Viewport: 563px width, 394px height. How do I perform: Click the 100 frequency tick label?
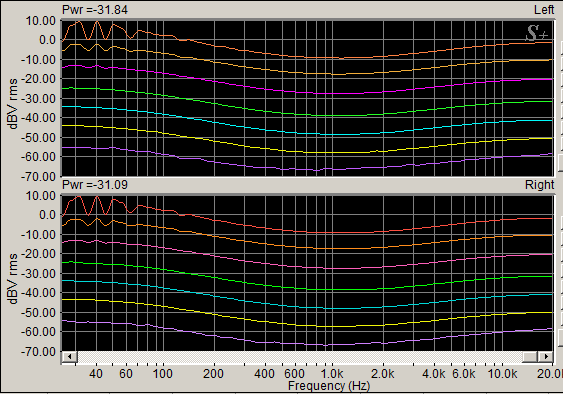(x=163, y=374)
